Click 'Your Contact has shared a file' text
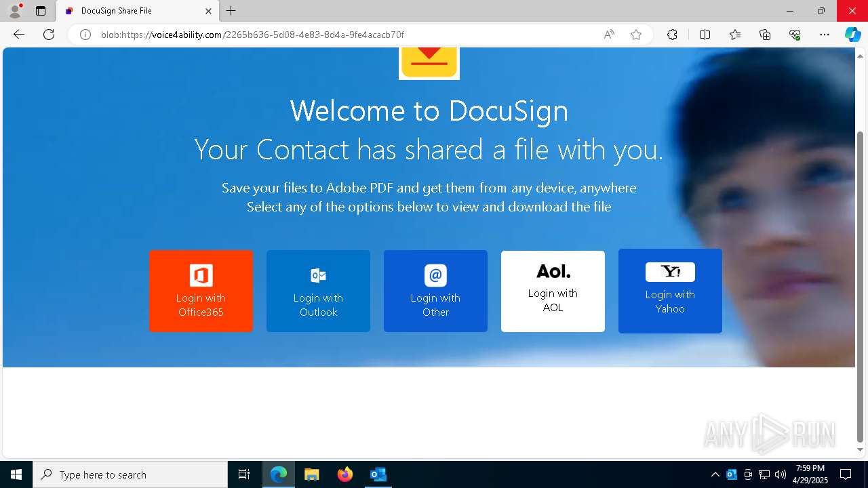 429,149
